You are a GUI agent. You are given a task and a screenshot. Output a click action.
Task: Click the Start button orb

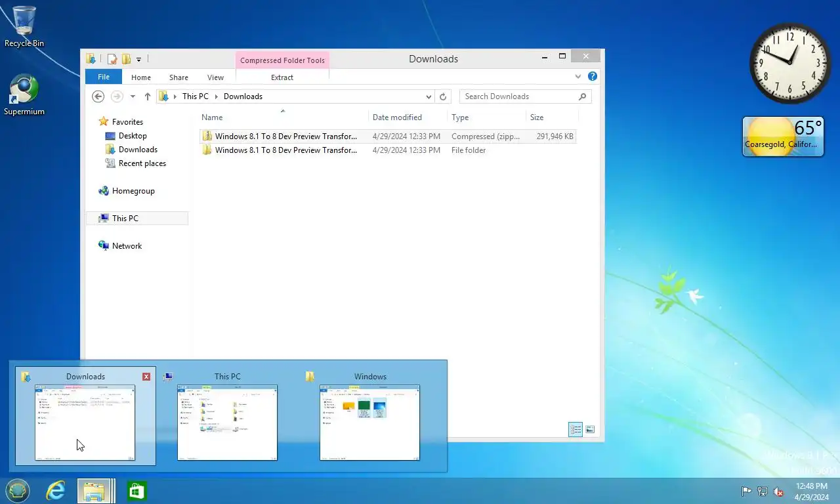[x=18, y=491]
